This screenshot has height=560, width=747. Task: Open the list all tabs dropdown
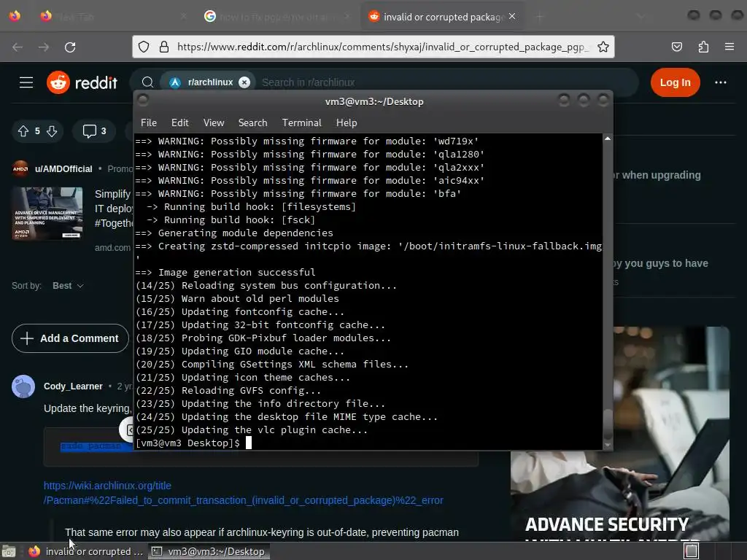(x=640, y=17)
